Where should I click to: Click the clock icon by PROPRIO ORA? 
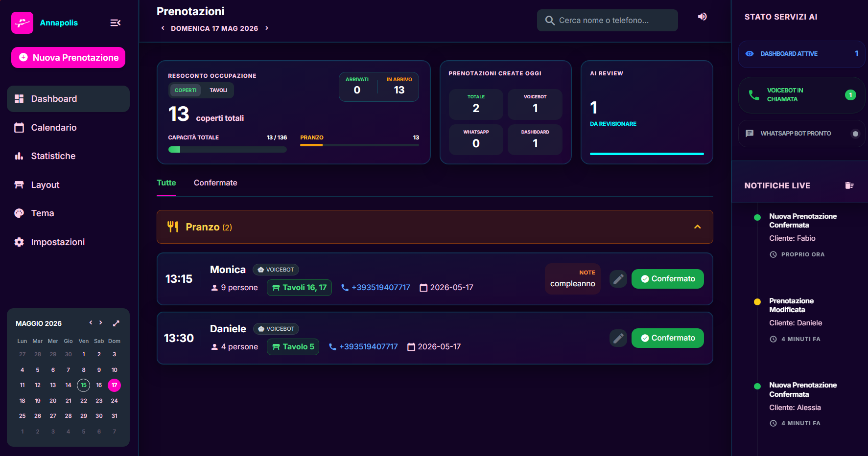pyautogui.click(x=773, y=254)
